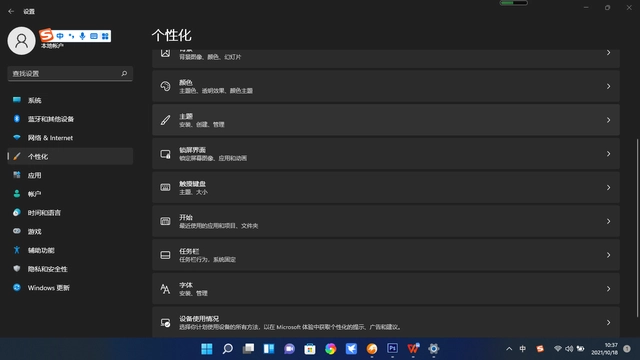Expand 触摸键盘 row via its chevron

point(608,187)
